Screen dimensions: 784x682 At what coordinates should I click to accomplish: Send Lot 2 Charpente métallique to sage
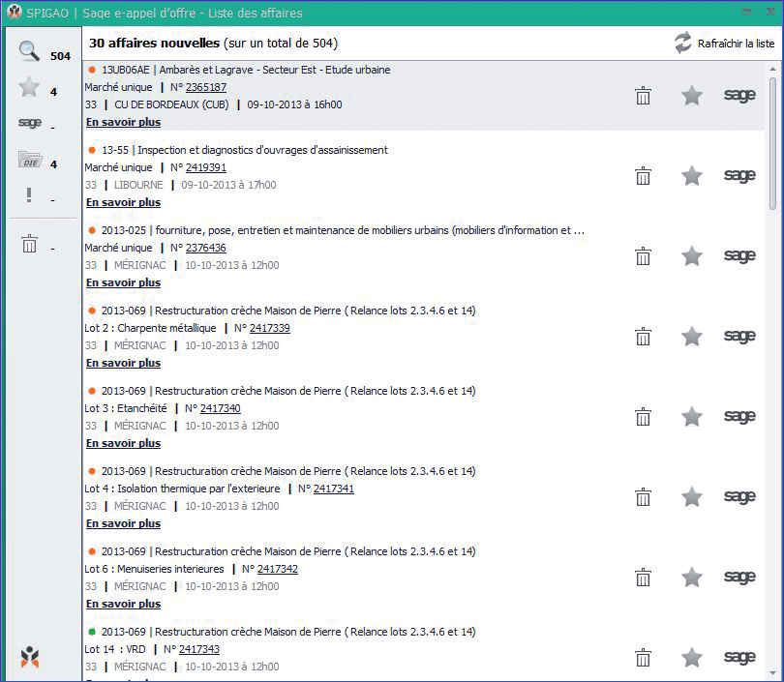739,337
